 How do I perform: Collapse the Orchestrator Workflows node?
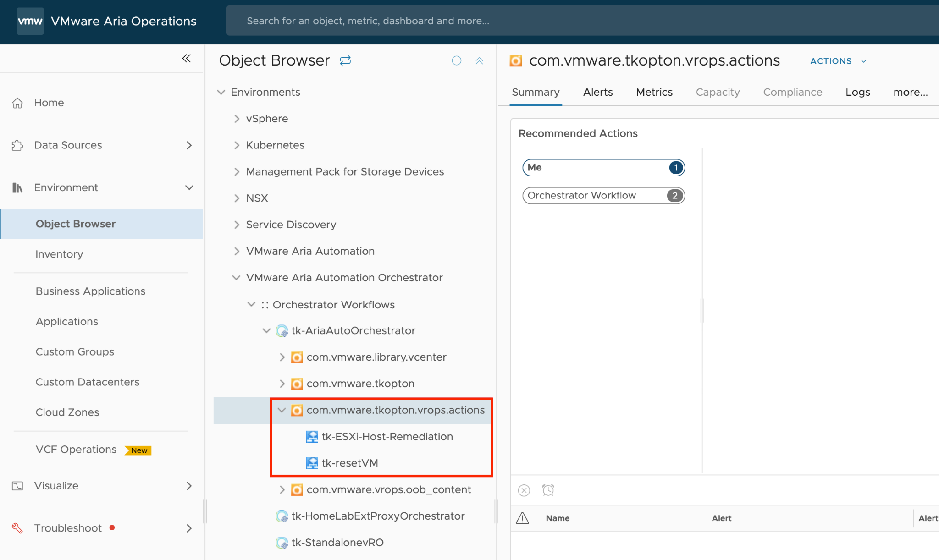[x=251, y=304]
